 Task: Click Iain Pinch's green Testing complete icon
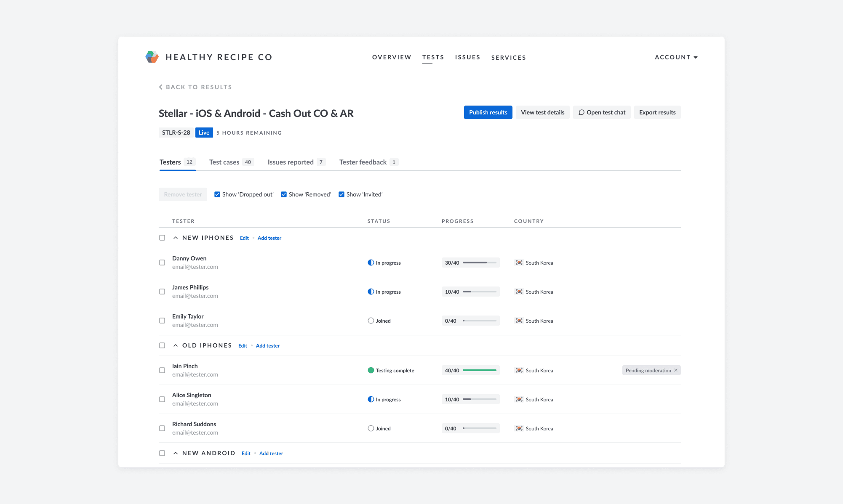point(371,370)
